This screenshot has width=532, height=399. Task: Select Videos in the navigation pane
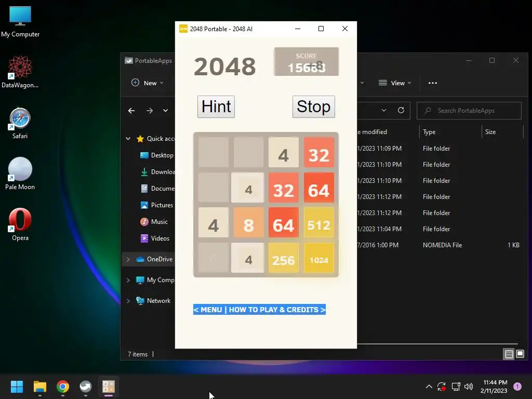(x=155, y=238)
